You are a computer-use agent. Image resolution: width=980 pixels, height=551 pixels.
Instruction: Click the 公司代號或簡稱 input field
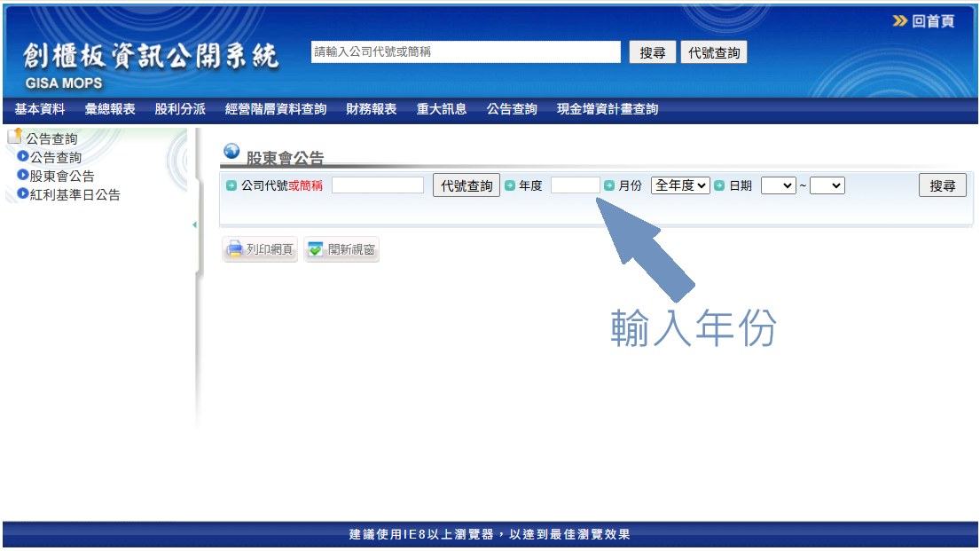tap(378, 185)
